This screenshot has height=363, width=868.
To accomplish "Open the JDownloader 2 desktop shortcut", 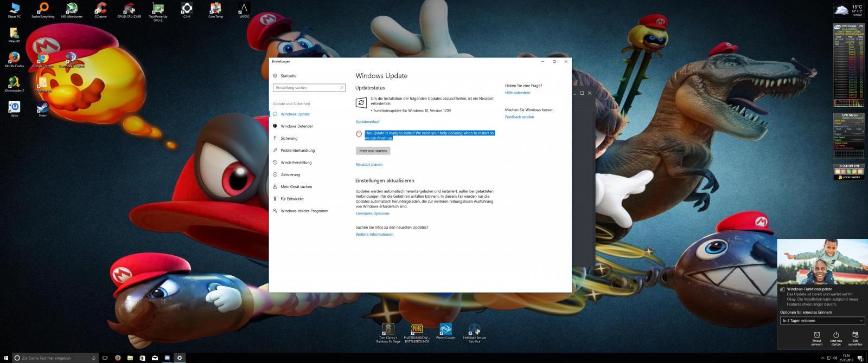I will click(x=14, y=84).
